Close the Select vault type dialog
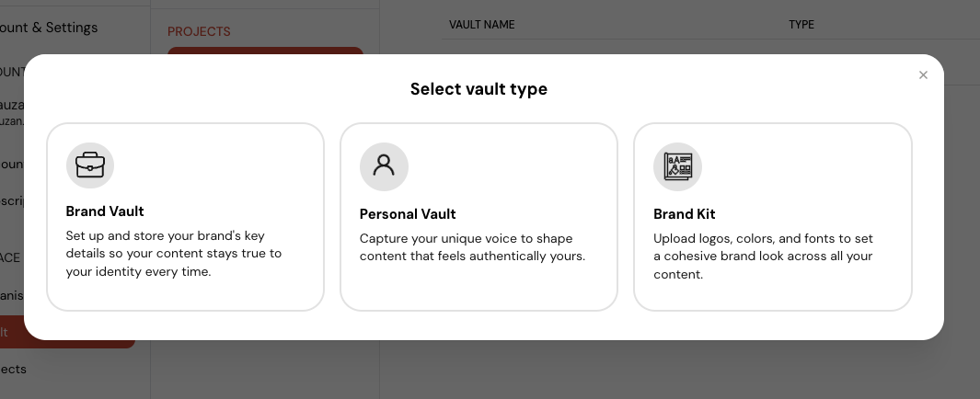The width and height of the screenshot is (980, 399). [923, 75]
